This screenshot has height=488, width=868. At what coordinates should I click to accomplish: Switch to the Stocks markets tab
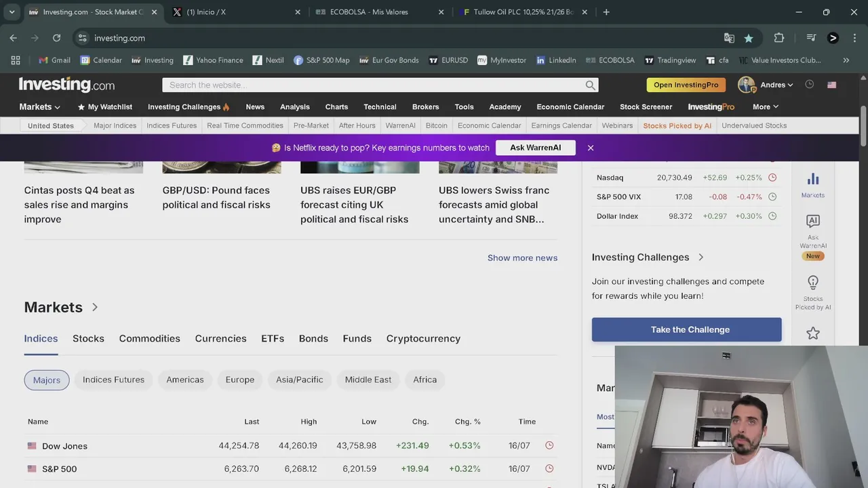tap(89, 338)
